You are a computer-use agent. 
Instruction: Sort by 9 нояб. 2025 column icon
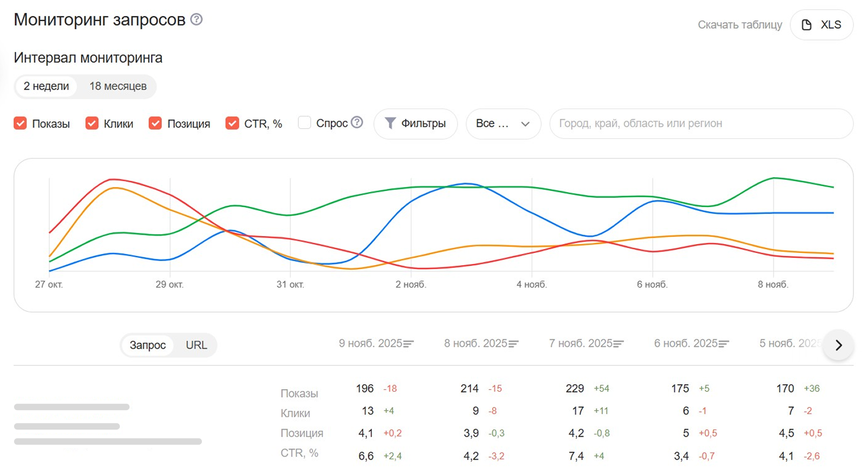409,344
